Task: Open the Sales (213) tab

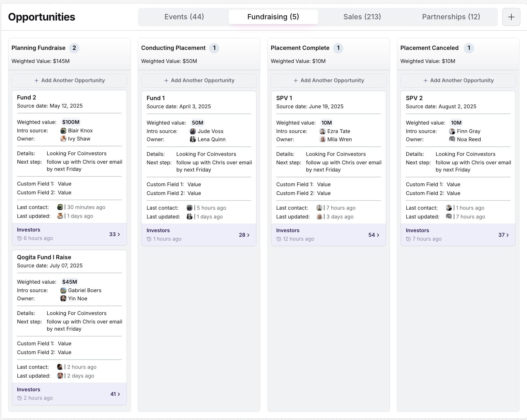Action: (362, 17)
